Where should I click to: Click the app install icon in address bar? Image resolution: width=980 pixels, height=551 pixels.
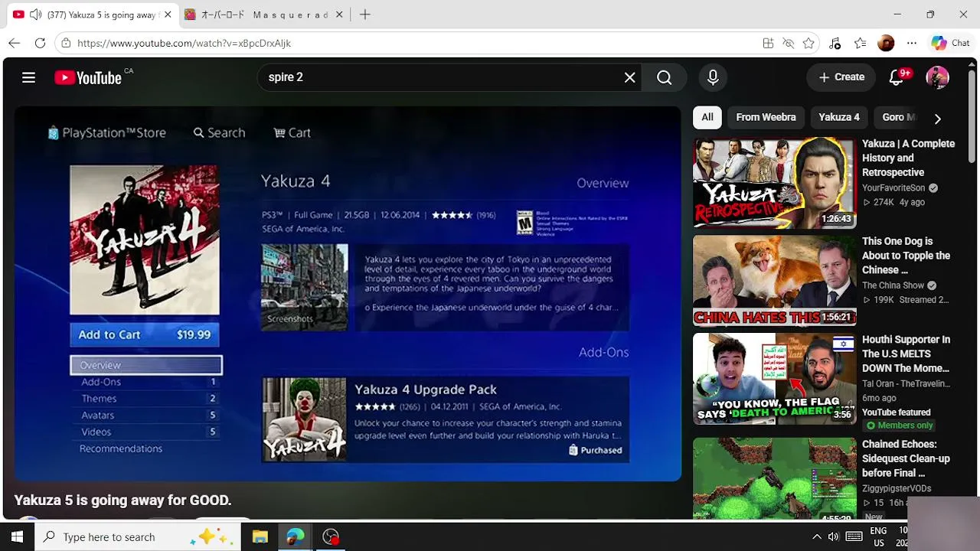point(768,43)
